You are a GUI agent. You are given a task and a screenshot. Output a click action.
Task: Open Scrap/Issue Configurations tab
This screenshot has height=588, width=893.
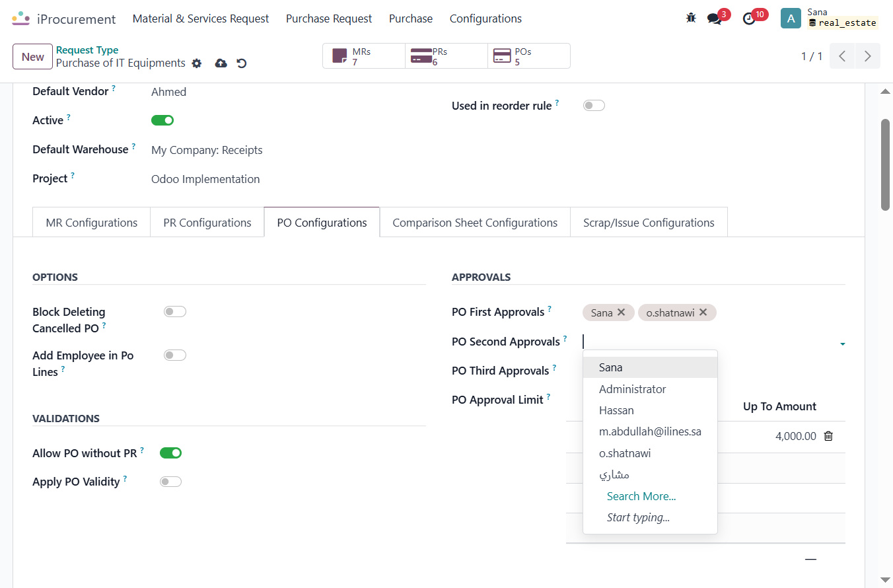coord(649,223)
